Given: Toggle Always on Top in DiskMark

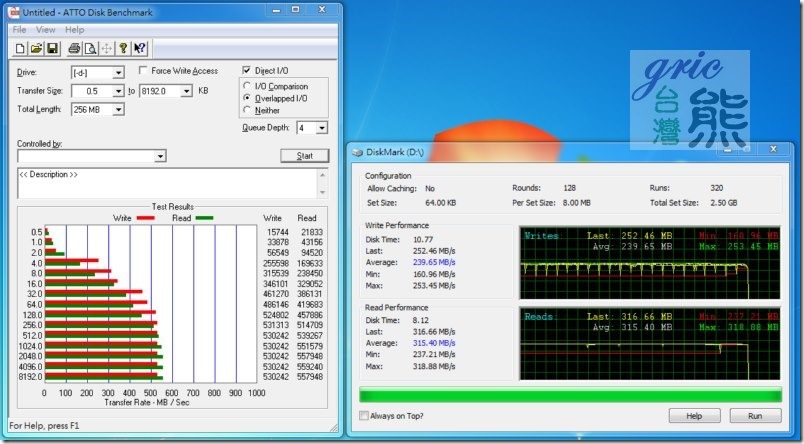Looking at the screenshot, I should (x=364, y=416).
